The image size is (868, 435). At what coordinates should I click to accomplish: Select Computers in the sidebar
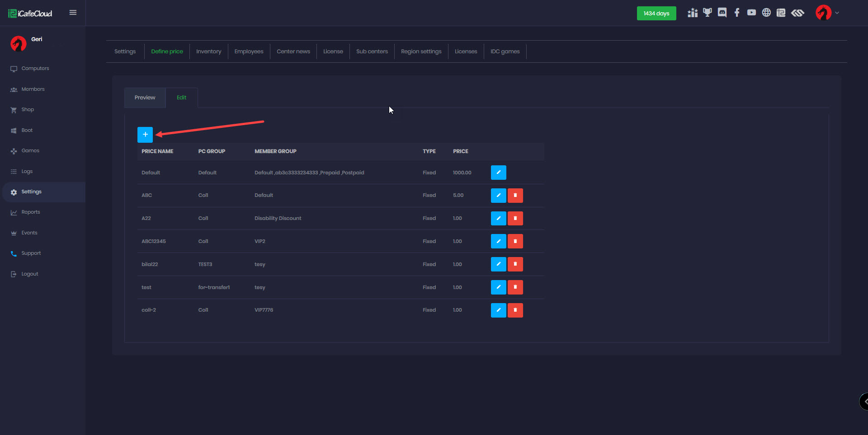(x=35, y=69)
